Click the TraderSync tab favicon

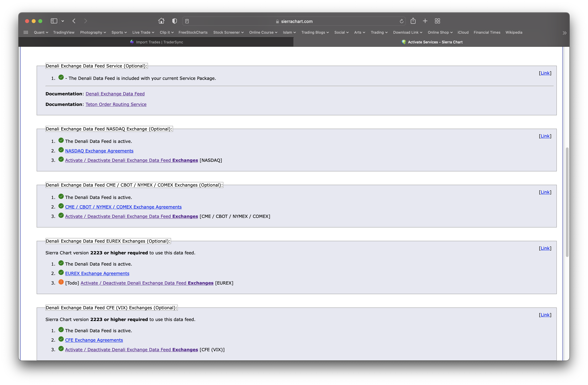click(132, 42)
